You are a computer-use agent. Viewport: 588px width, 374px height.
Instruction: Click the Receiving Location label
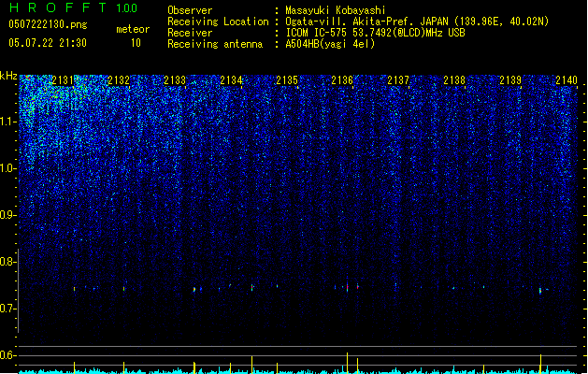point(218,22)
